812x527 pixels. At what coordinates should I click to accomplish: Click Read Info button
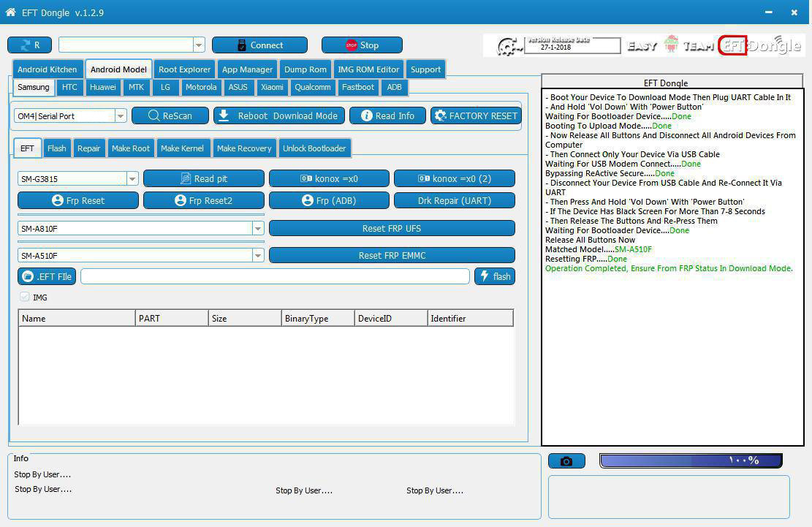point(388,116)
